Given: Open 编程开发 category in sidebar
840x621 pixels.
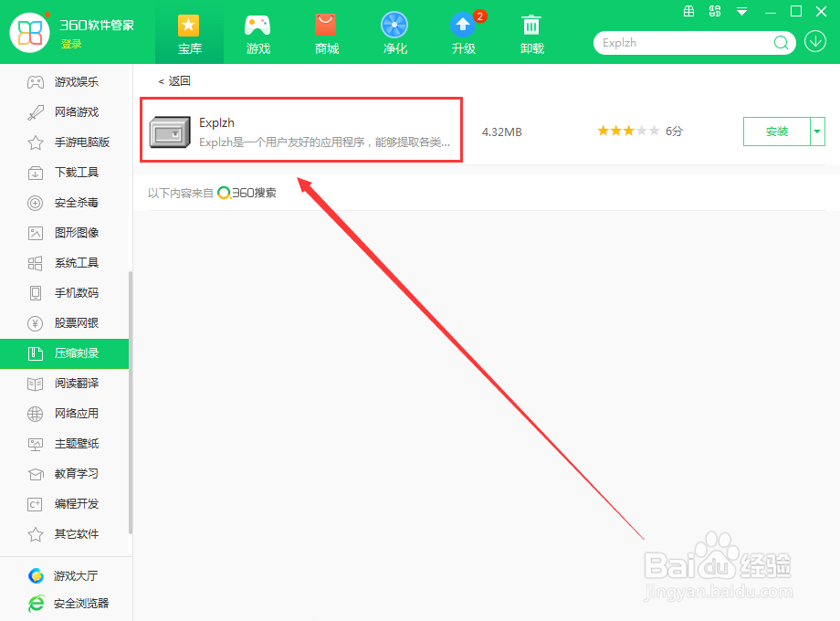Looking at the screenshot, I should pos(64,503).
